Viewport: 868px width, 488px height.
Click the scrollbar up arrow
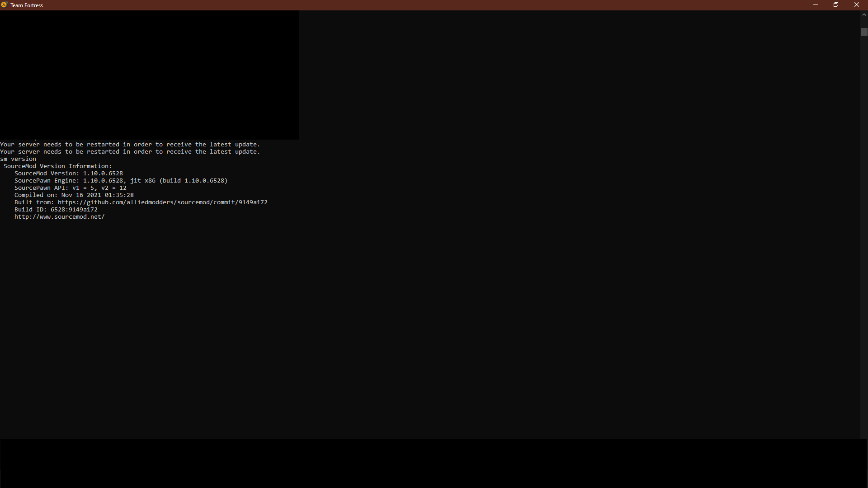click(x=864, y=15)
